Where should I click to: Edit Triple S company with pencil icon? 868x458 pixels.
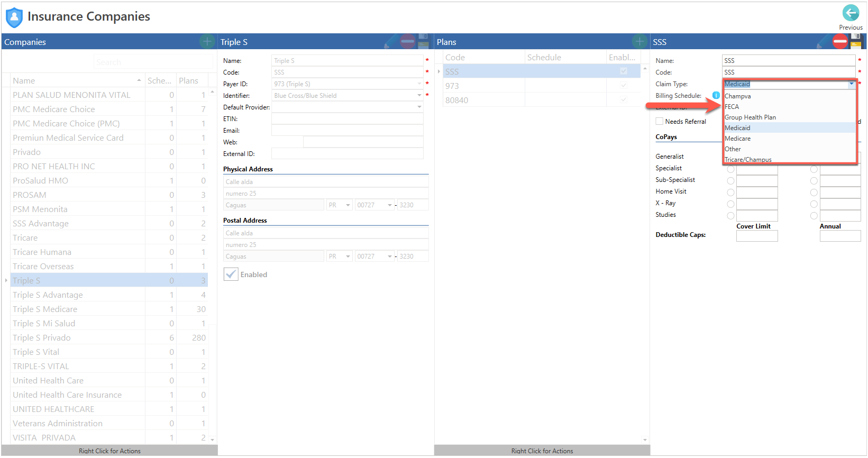click(391, 41)
